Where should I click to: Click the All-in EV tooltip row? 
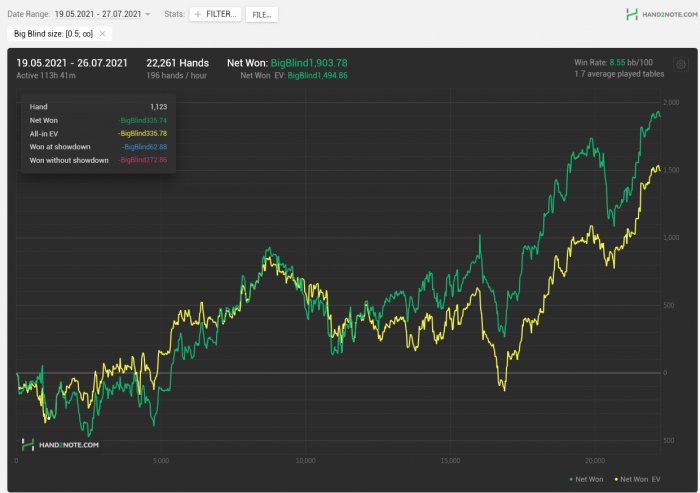click(98, 134)
